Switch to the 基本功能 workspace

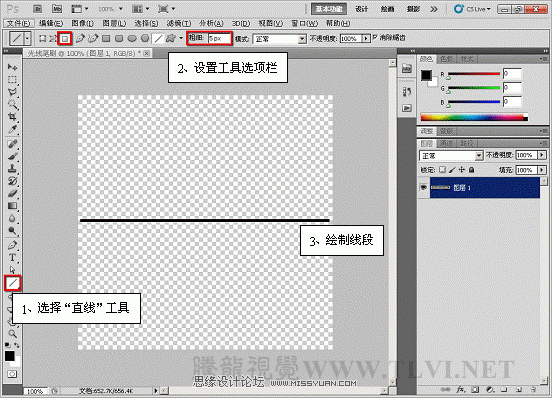pyautogui.click(x=329, y=9)
